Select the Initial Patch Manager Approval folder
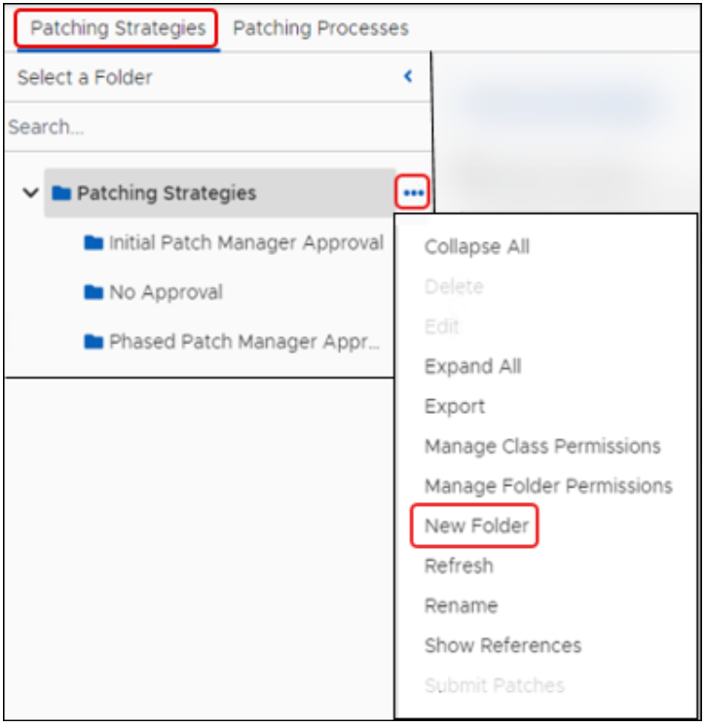The width and height of the screenshot is (706, 728). 245,242
